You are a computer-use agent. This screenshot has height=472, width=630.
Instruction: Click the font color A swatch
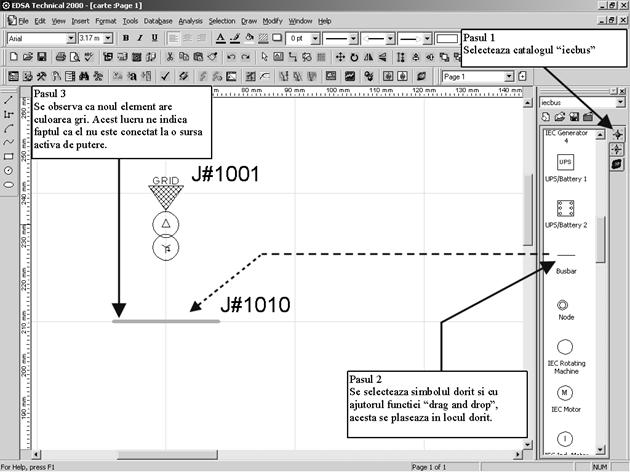[220, 38]
